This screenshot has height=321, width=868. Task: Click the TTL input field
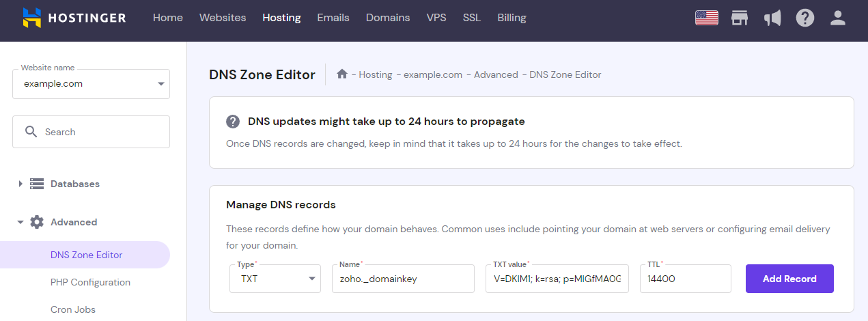coord(685,279)
